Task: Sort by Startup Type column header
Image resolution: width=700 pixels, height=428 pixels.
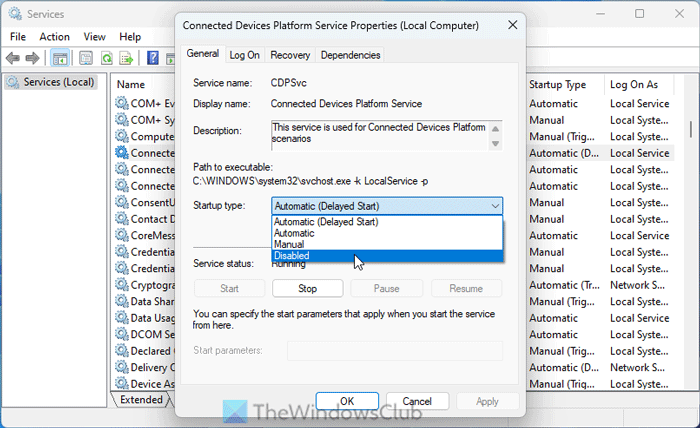Action: point(558,84)
